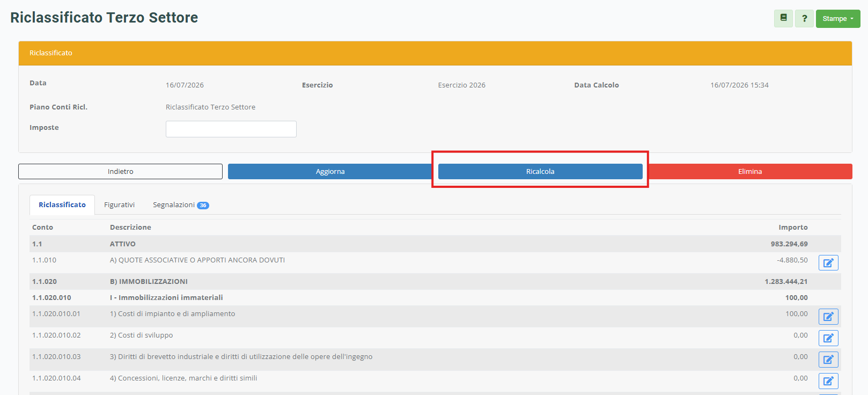This screenshot has height=395, width=868.
Task: Click the Riclassificato orange panel header
Action: (x=435, y=53)
